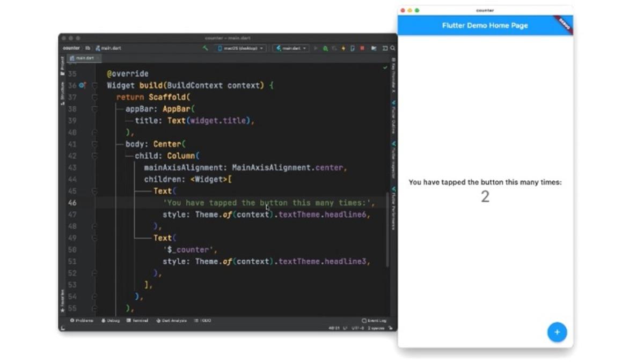Trigger Flutter hot reload lightning icon
The height and width of the screenshot is (362, 644).
343,48
